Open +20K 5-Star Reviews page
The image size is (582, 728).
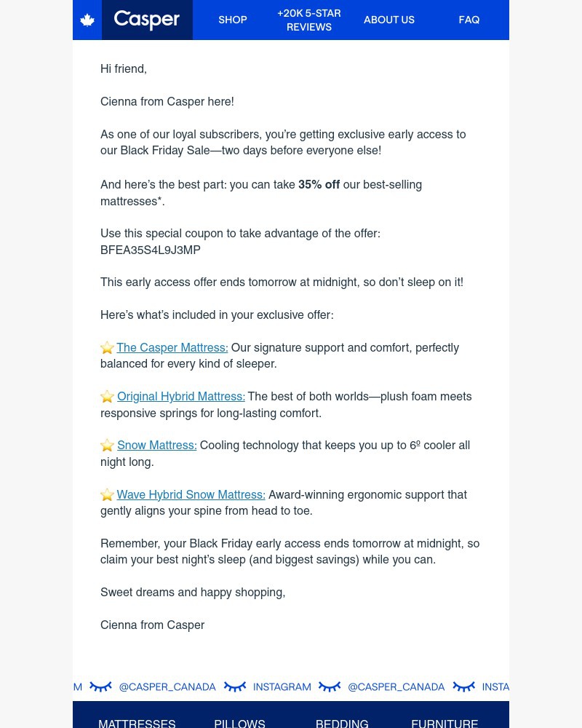click(309, 20)
